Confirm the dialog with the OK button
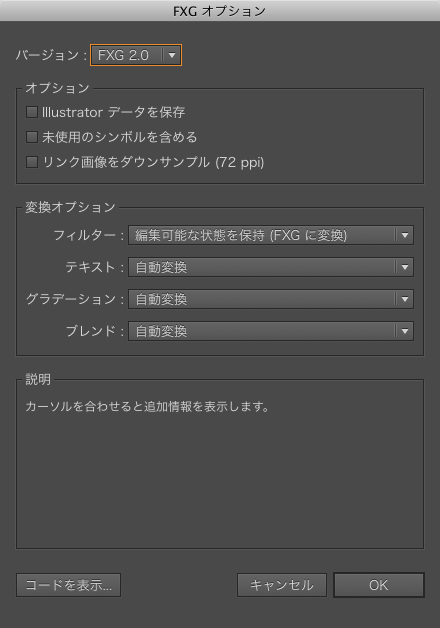Image resolution: width=440 pixels, height=628 pixels. point(379,585)
